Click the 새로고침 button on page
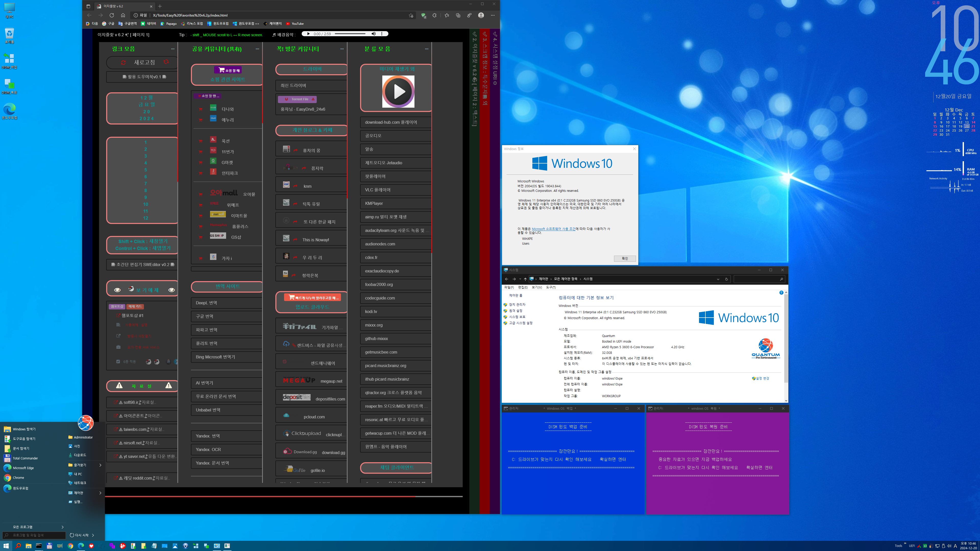Screen dimensions: 980x551 click(x=142, y=62)
